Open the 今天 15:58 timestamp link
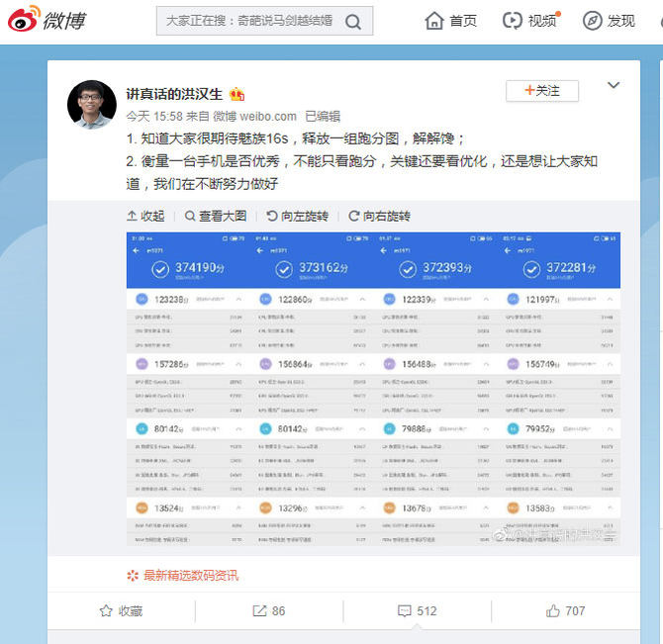Image resolution: width=663 pixels, height=644 pixels. (x=154, y=116)
